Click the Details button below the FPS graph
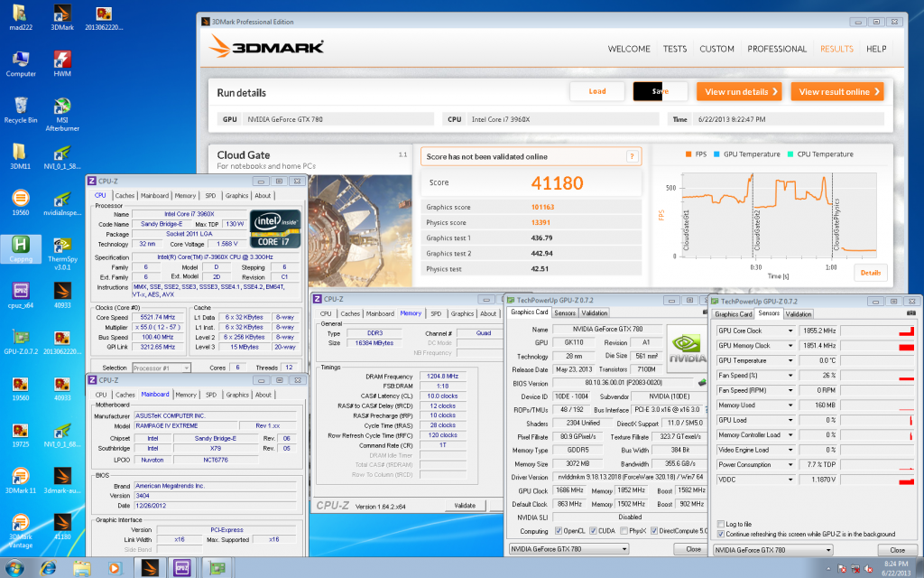 point(870,272)
